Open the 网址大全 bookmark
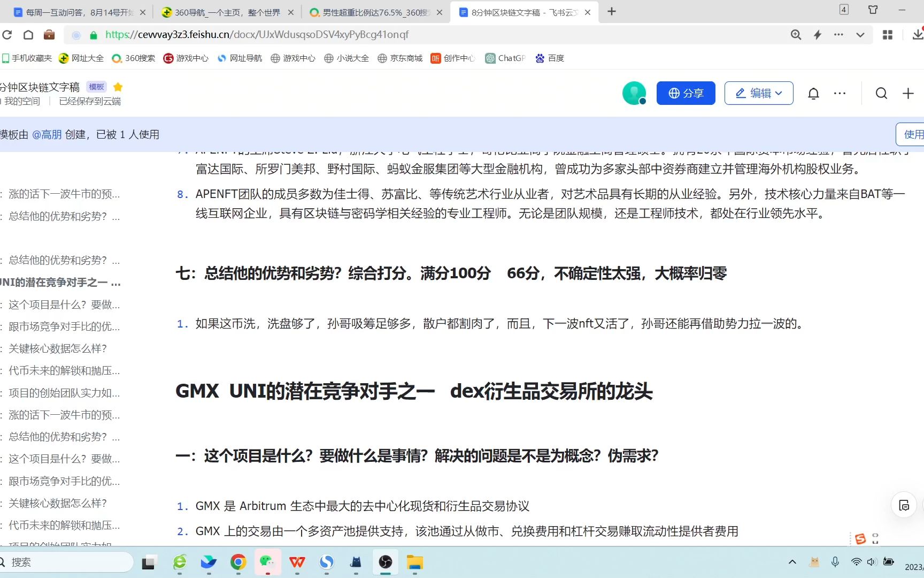924x578 pixels. tap(81, 58)
